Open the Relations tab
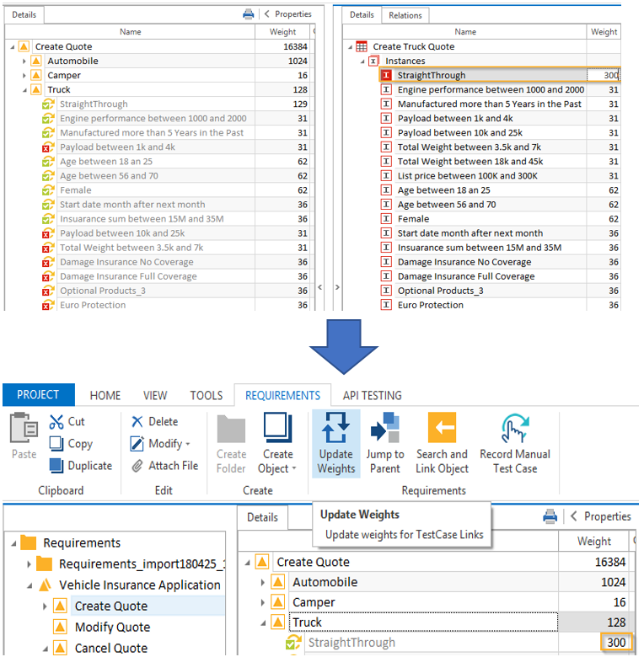The image size is (644, 657). tap(405, 15)
